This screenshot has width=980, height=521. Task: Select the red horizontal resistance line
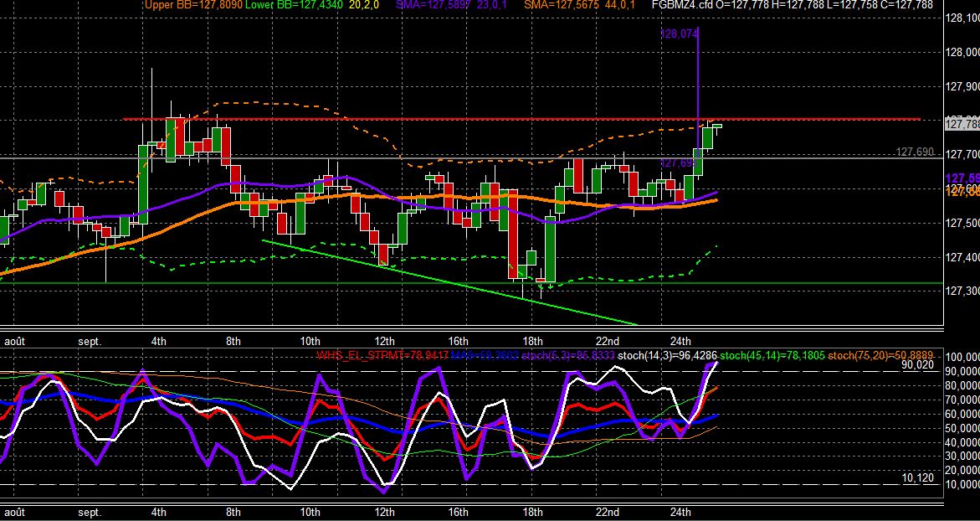(522, 119)
